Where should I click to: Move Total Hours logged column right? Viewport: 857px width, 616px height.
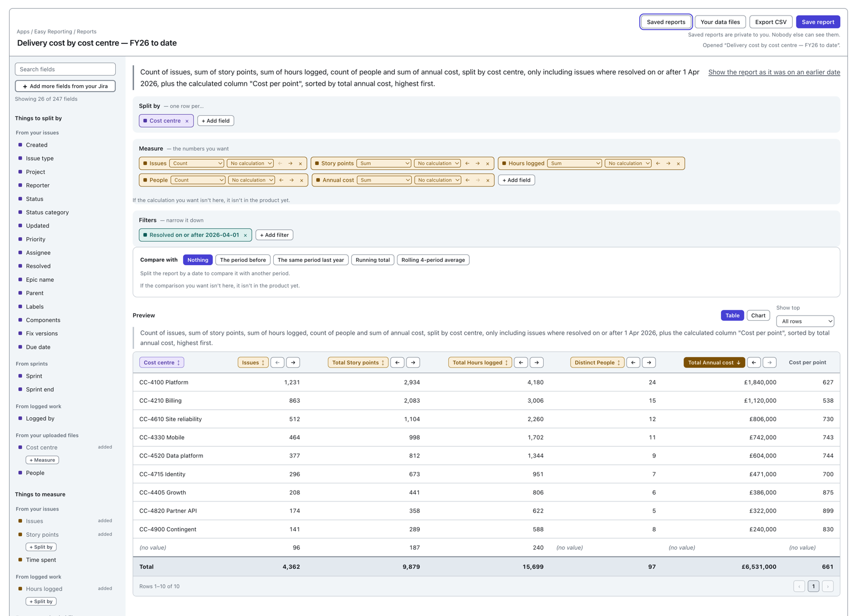tap(537, 363)
